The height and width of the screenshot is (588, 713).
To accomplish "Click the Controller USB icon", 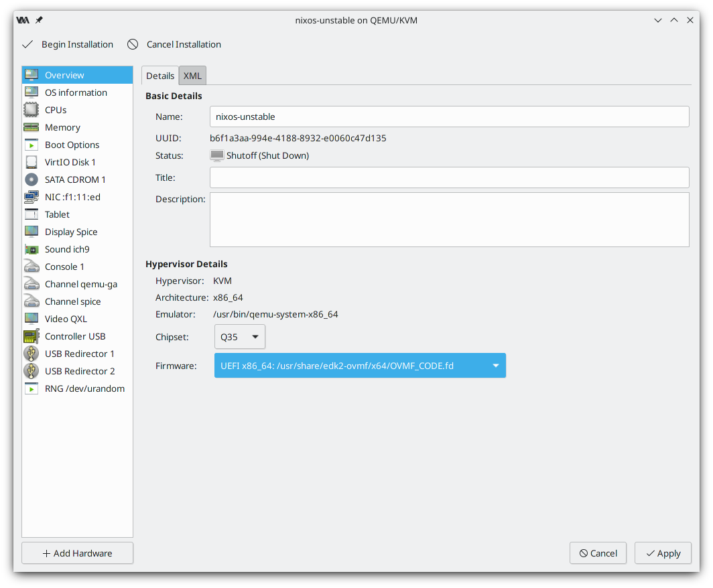I will point(31,336).
